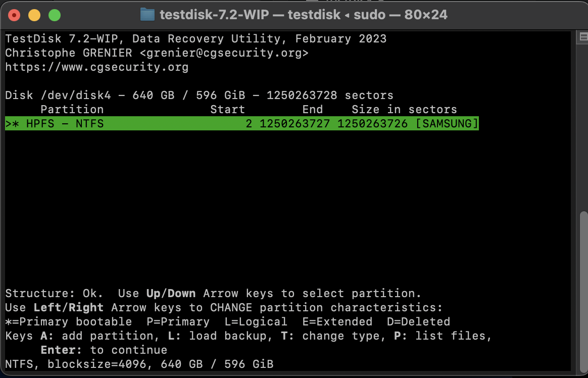Click the red close window button
Image resolution: width=588 pixels, height=378 pixels.
(x=14, y=15)
